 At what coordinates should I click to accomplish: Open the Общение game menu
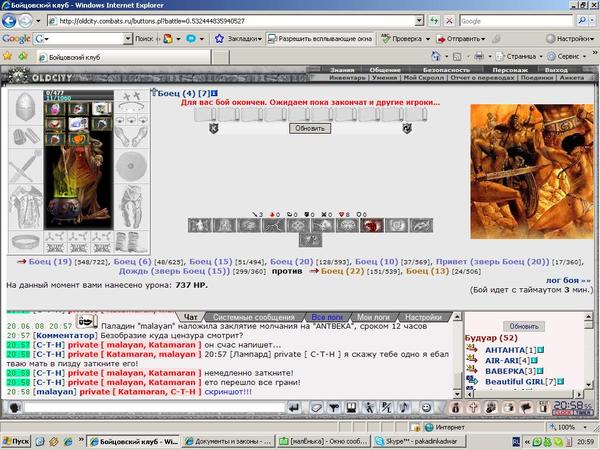pos(385,70)
